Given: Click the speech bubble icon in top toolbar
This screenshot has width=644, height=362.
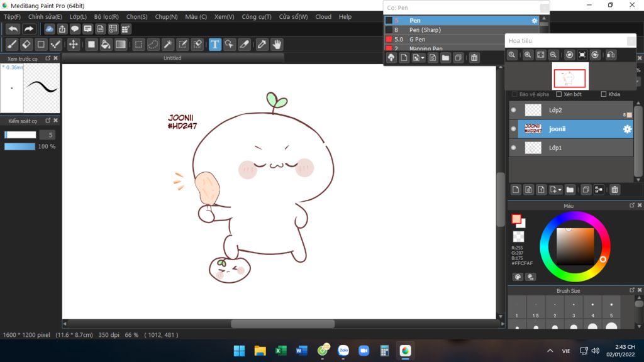Looking at the screenshot, I should (x=75, y=29).
